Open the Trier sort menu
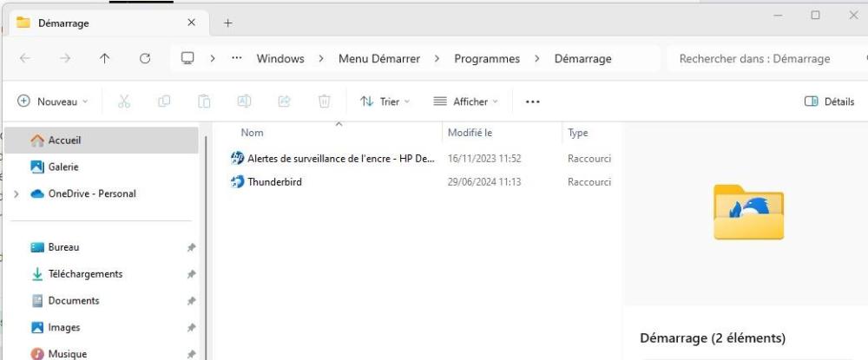 coord(385,101)
